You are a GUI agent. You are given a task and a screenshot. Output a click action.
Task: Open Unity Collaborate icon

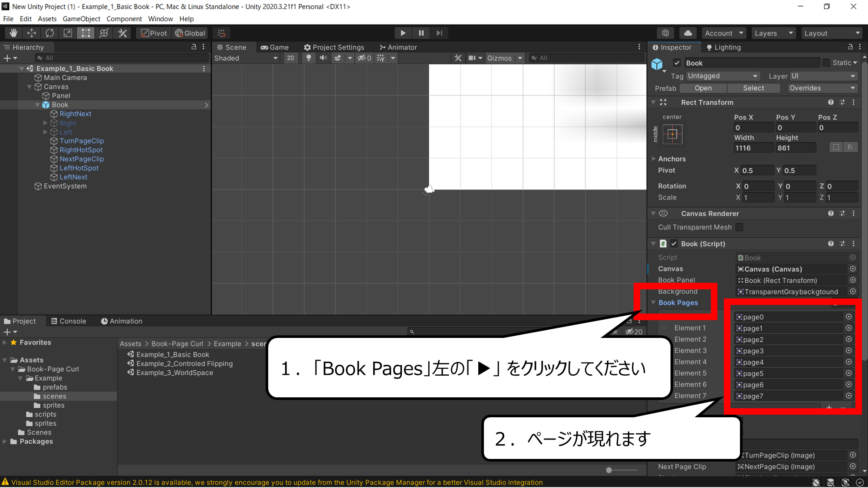tap(665, 33)
